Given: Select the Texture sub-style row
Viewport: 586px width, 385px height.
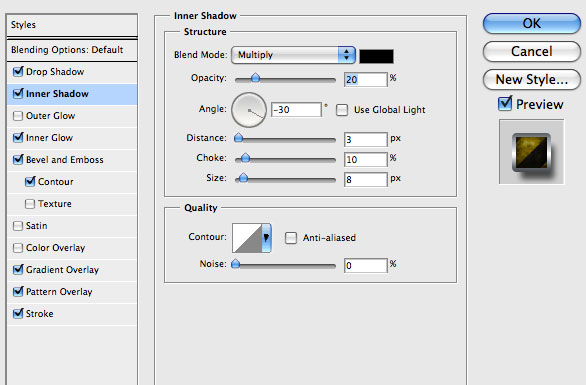Looking at the screenshot, I should (72, 204).
